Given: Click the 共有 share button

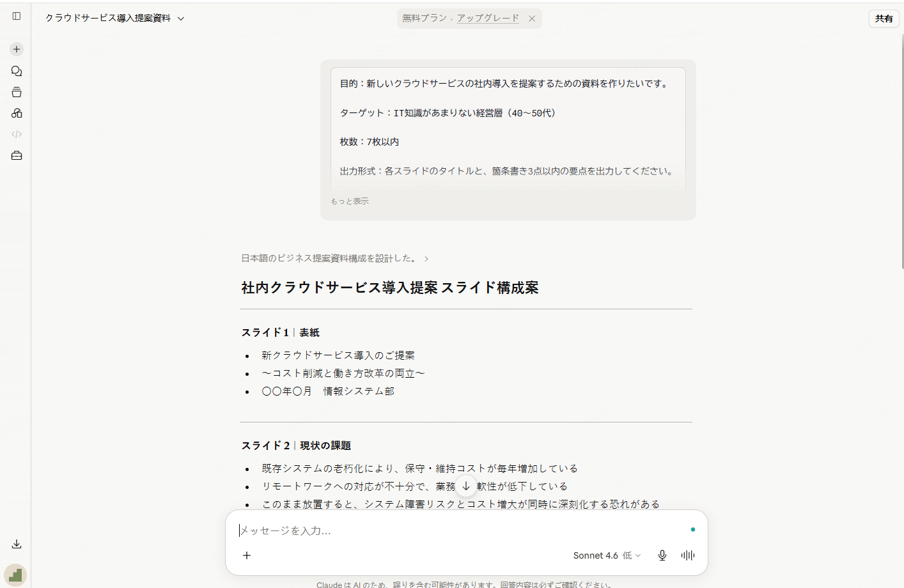Looking at the screenshot, I should point(884,19).
